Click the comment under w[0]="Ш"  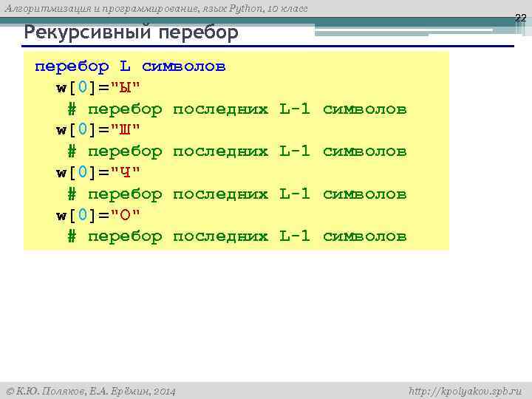point(237,151)
